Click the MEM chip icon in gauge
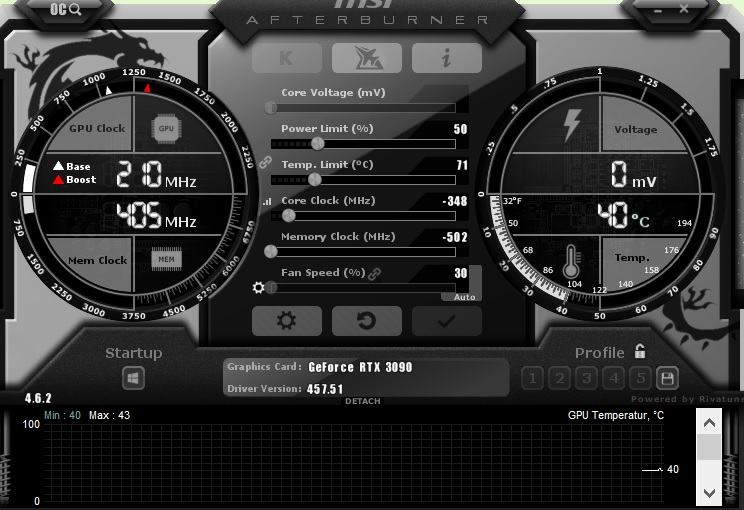The width and height of the screenshot is (744, 510). [x=166, y=259]
